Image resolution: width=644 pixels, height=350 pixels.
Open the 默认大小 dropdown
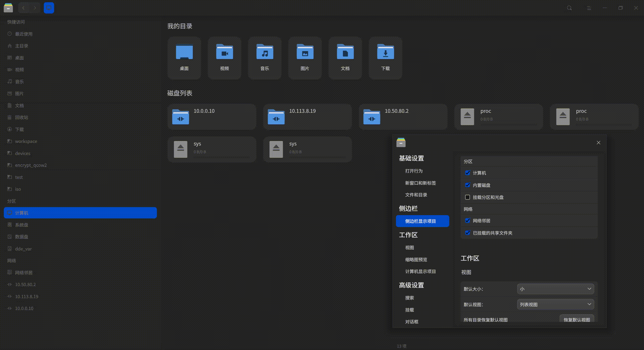pos(555,289)
